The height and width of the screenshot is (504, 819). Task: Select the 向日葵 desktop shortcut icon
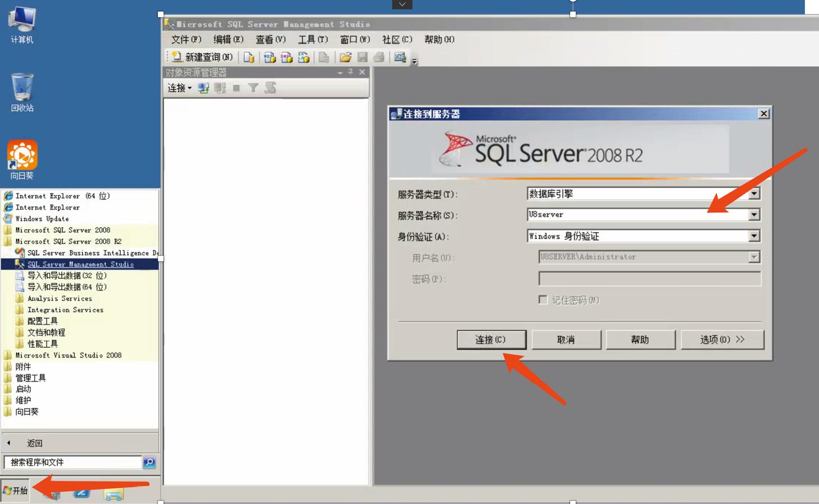tap(22, 160)
